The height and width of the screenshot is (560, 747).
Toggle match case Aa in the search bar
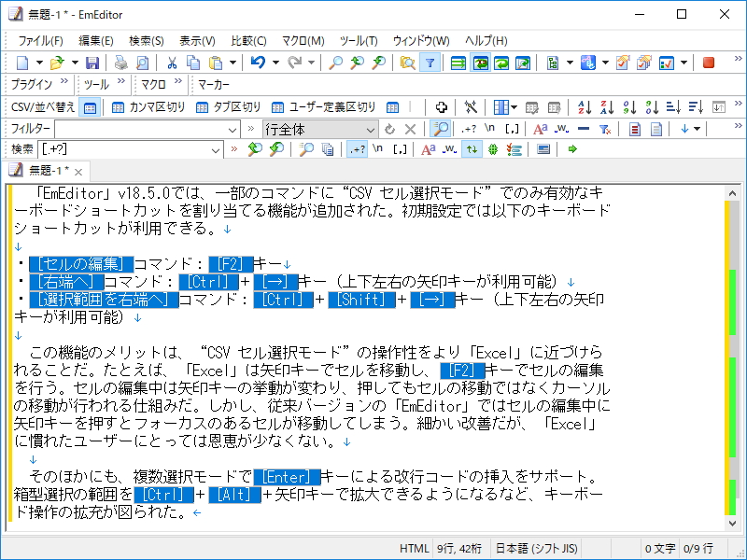point(428,149)
